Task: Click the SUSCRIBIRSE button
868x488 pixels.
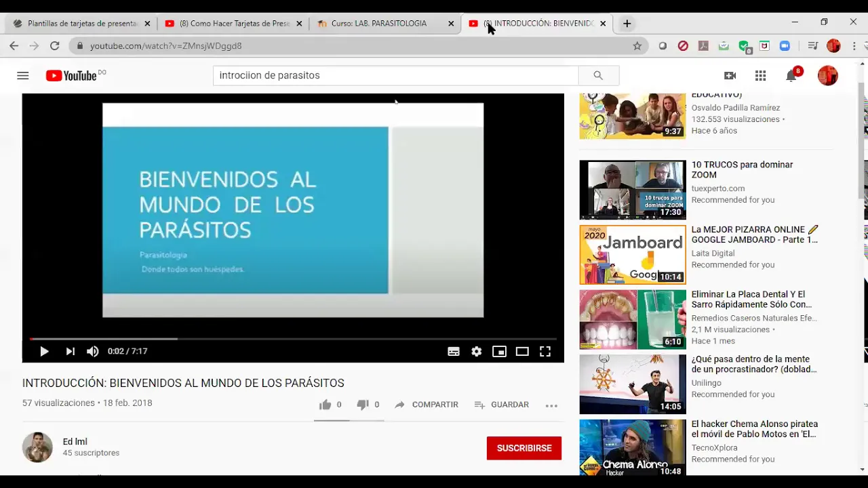Action: [524, 448]
